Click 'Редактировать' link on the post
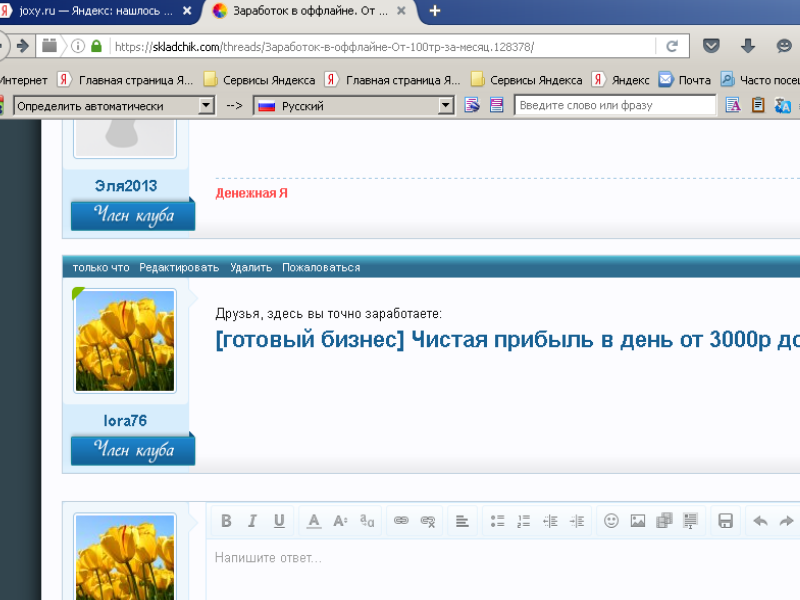 coord(179,267)
